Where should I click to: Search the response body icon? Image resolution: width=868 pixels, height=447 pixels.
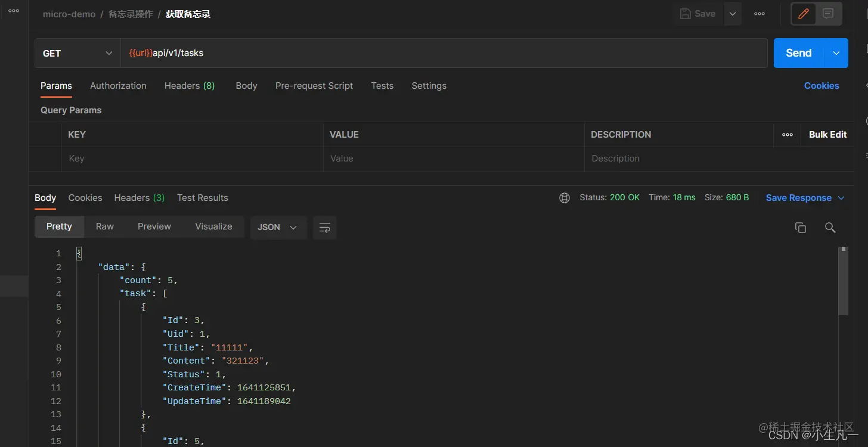(830, 228)
